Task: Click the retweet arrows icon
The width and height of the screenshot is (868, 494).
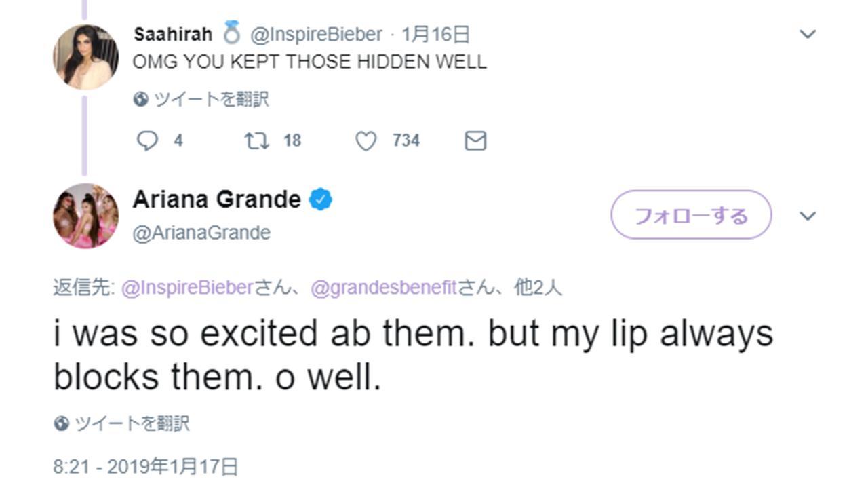Action: (256, 140)
